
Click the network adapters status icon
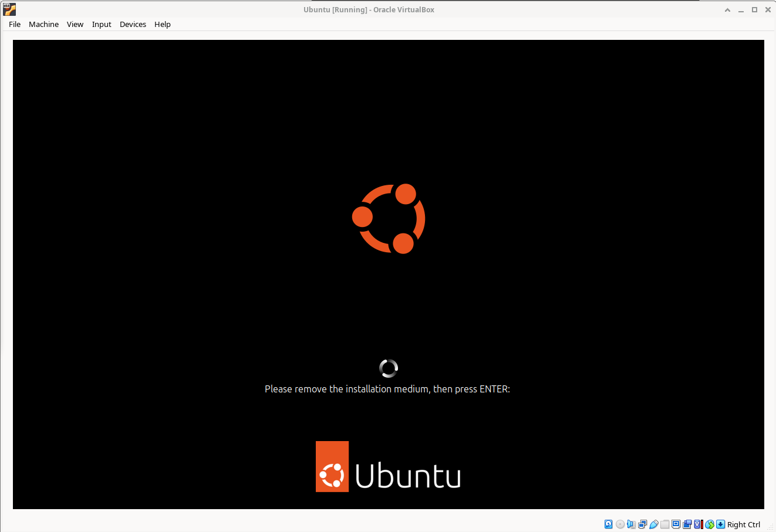642,524
